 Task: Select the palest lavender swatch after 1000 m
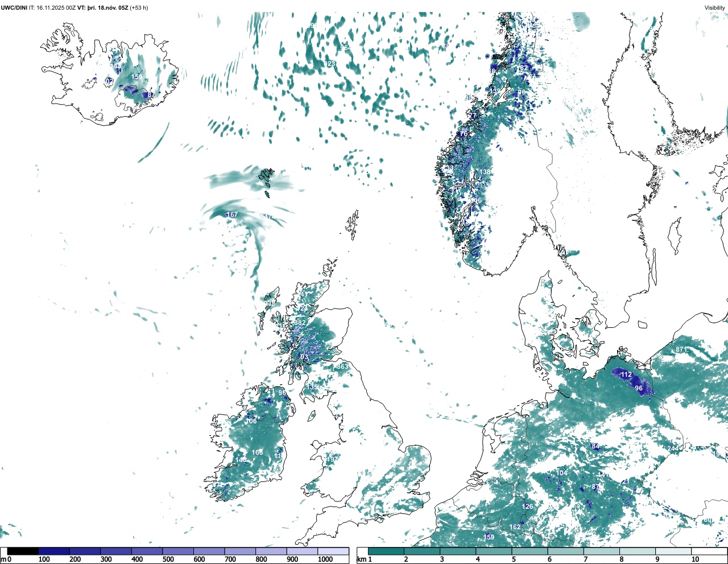333,551
